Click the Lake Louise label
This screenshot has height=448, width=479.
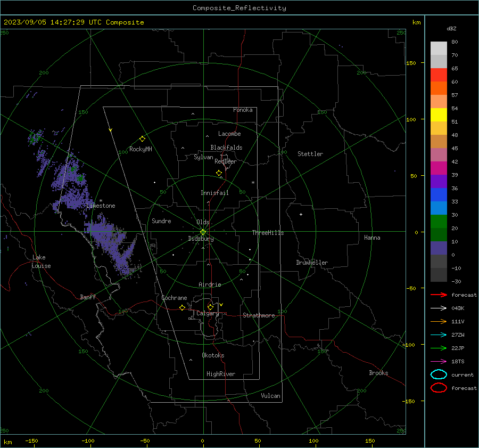(41, 262)
